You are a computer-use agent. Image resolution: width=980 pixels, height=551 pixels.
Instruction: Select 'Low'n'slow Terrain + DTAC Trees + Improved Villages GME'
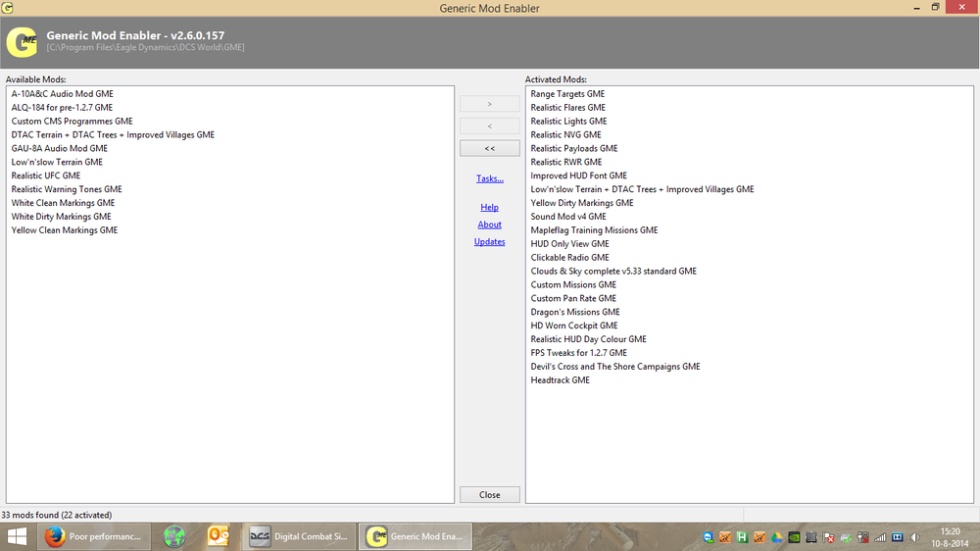pyautogui.click(x=642, y=189)
